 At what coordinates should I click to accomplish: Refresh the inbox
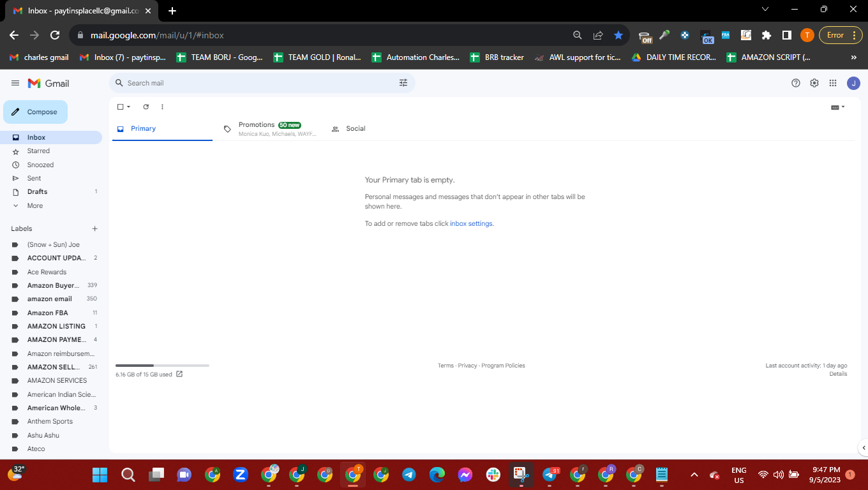pyautogui.click(x=146, y=107)
